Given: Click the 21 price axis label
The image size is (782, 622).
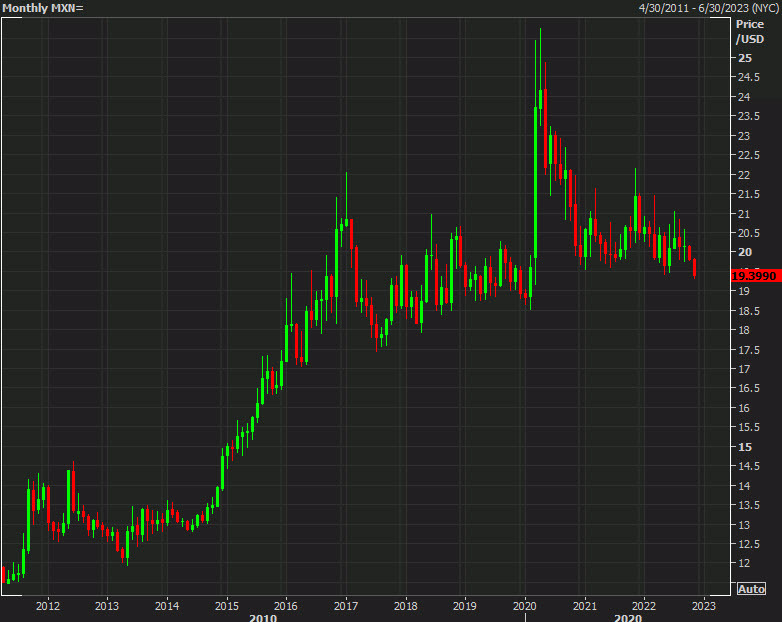Looking at the screenshot, I should click(x=744, y=213).
